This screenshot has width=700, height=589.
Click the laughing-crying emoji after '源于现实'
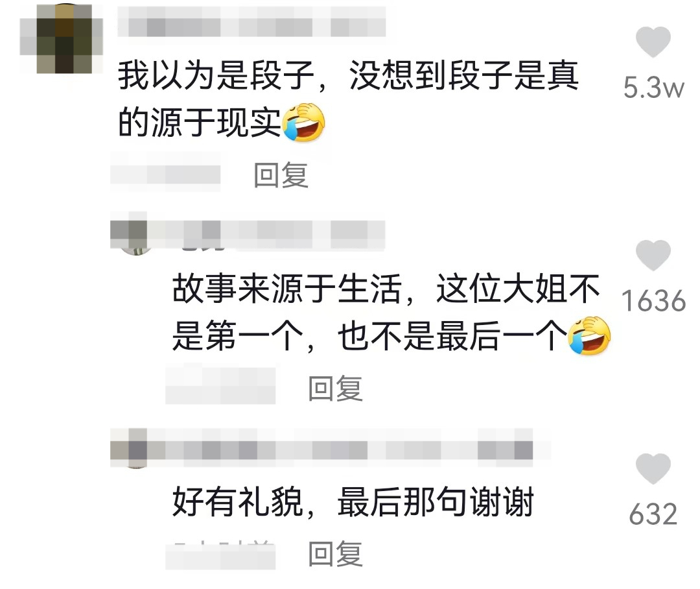pyautogui.click(x=303, y=122)
